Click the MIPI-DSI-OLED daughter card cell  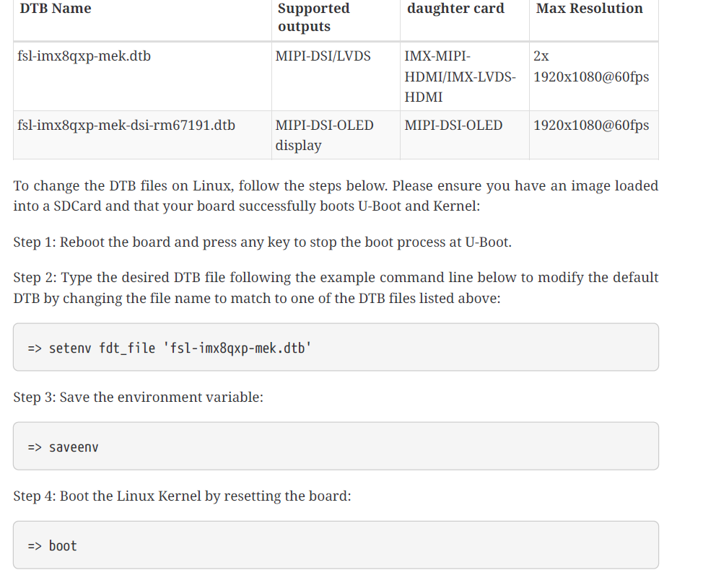[x=453, y=126]
